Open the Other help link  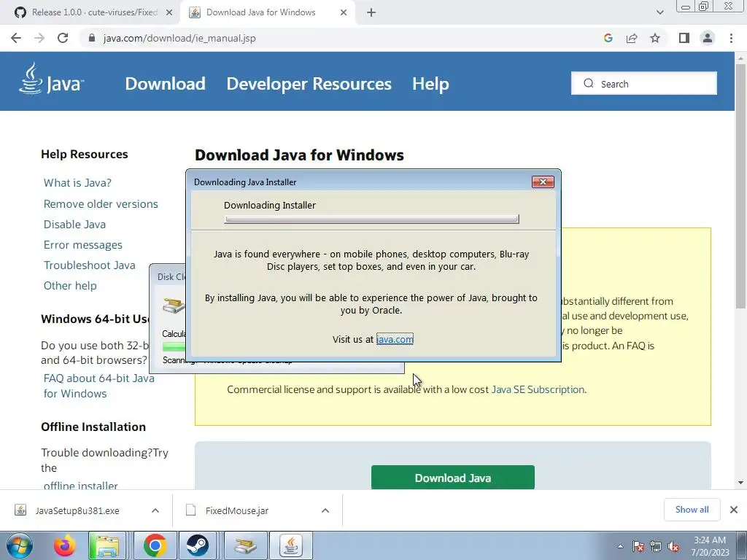tap(70, 286)
